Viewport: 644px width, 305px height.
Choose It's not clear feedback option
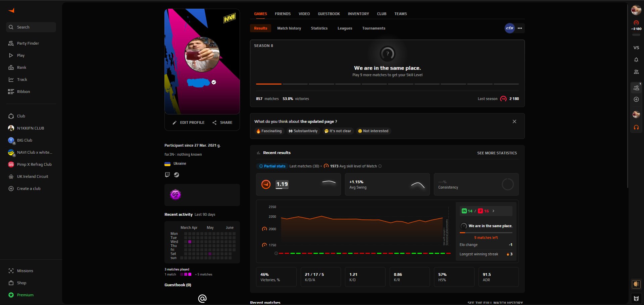tap(338, 131)
